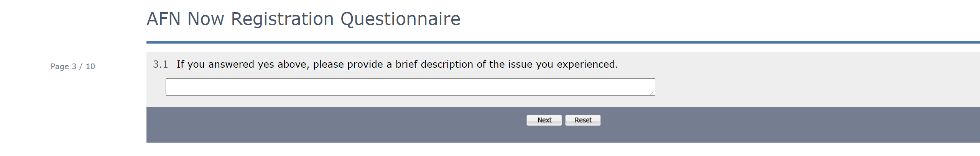Click the question number 3.1

[x=160, y=64]
